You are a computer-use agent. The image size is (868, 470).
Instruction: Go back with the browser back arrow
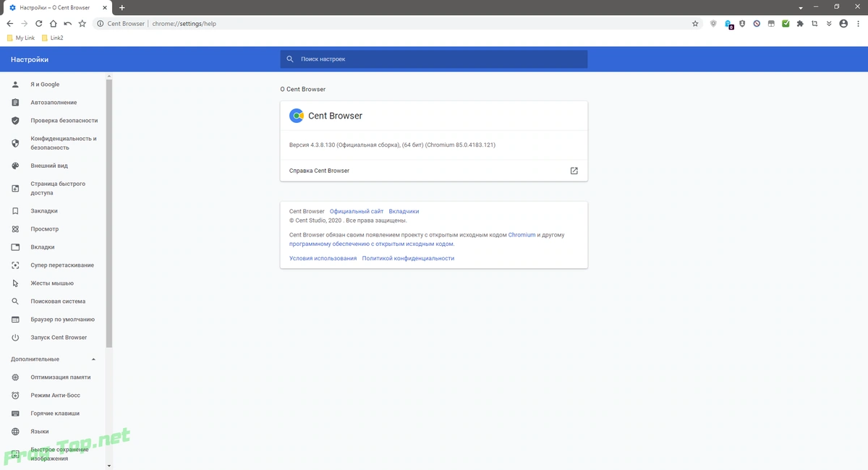pos(9,23)
